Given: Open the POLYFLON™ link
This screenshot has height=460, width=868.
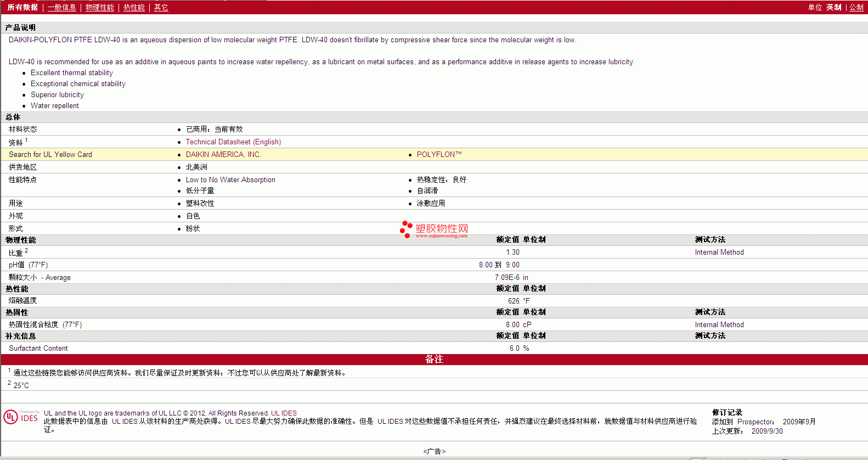Looking at the screenshot, I should pyautogui.click(x=439, y=154).
